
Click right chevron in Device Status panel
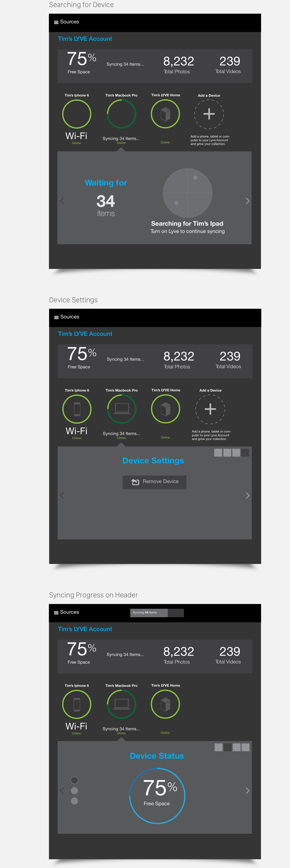coord(248,791)
